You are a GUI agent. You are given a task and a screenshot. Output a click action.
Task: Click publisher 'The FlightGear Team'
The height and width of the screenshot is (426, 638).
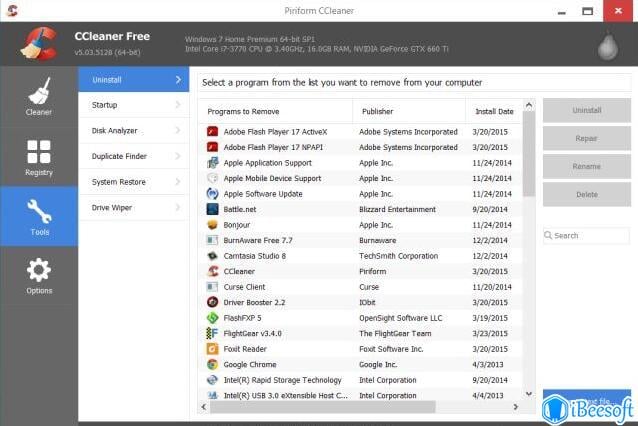pyautogui.click(x=395, y=333)
